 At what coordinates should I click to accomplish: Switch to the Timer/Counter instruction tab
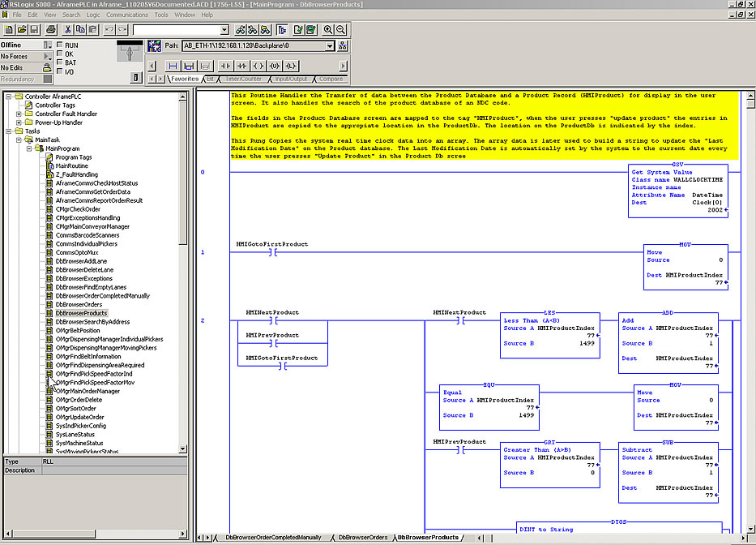click(x=243, y=79)
